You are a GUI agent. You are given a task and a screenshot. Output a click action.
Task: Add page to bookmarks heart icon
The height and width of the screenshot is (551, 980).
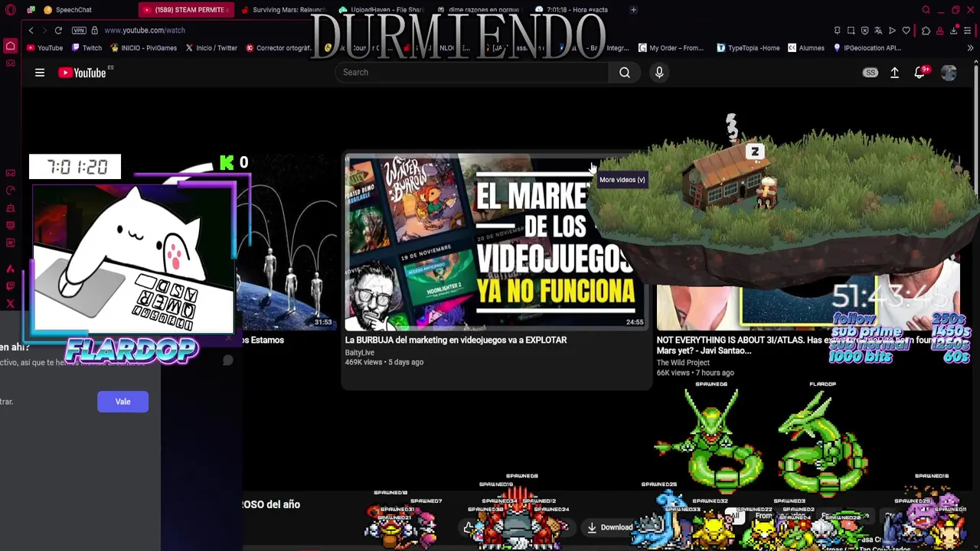[906, 30]
